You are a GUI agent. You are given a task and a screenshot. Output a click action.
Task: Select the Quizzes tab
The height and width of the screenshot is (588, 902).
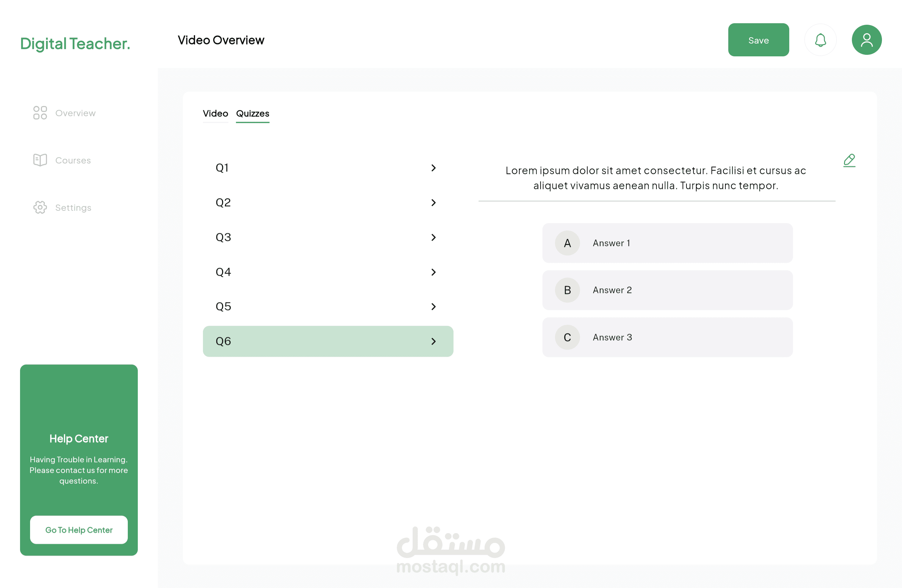(252, 114)
